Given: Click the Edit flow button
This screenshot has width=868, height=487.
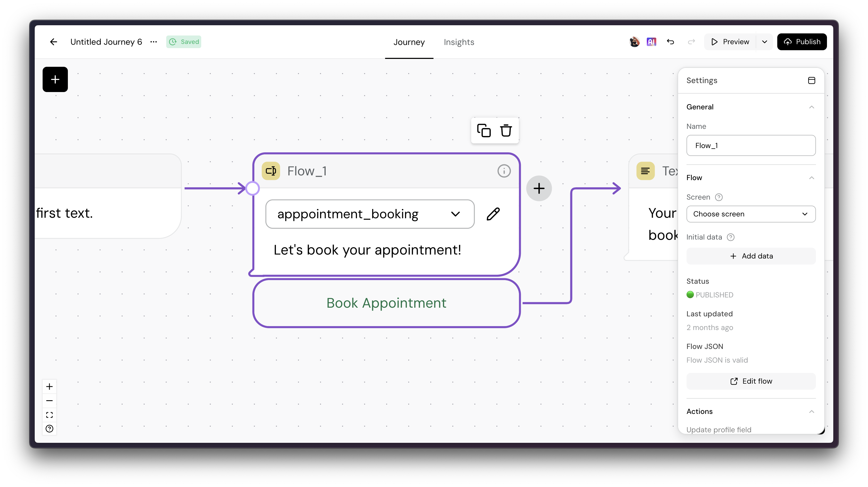Looking at the screenshot, I should click(x=751, y=381).
